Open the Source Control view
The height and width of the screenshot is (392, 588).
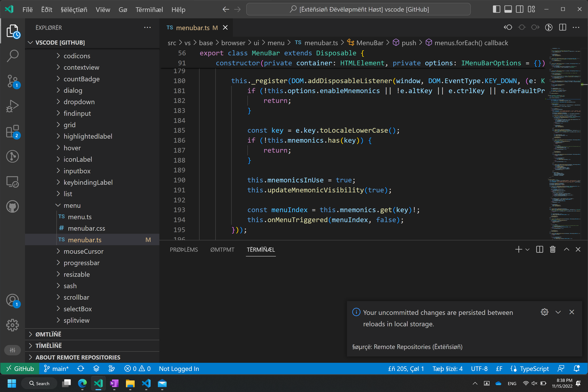pyautogui.click(x=13, y=81)
